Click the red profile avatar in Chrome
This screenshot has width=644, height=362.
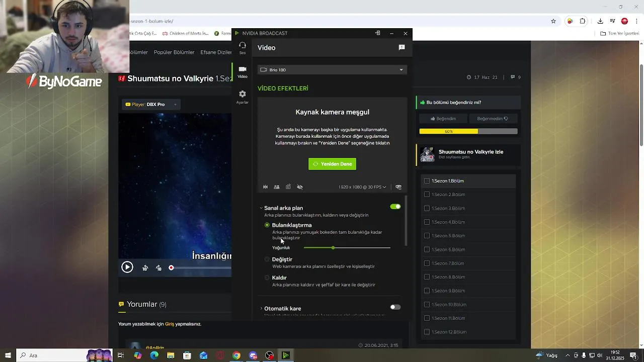coord(624,21)
